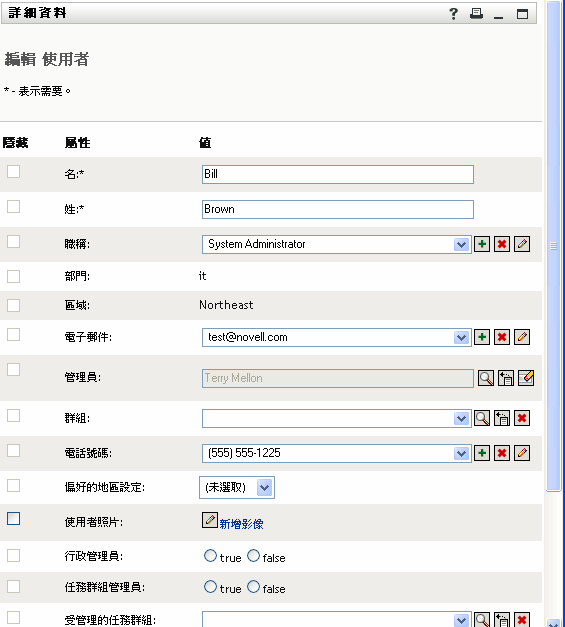Screen dimensions: 565x627
Task: Remove the 電子郵件 value with red X
Action: pos(502,337)
